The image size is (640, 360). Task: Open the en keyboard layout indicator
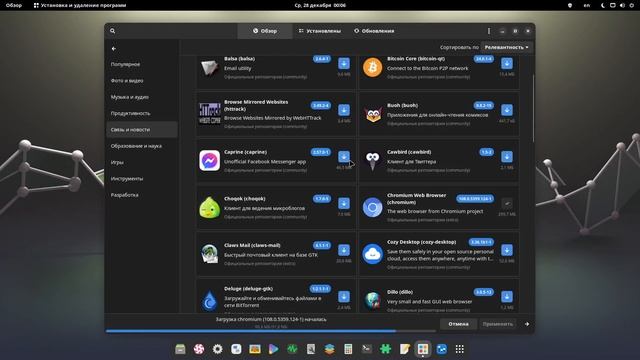click(587, 5)
